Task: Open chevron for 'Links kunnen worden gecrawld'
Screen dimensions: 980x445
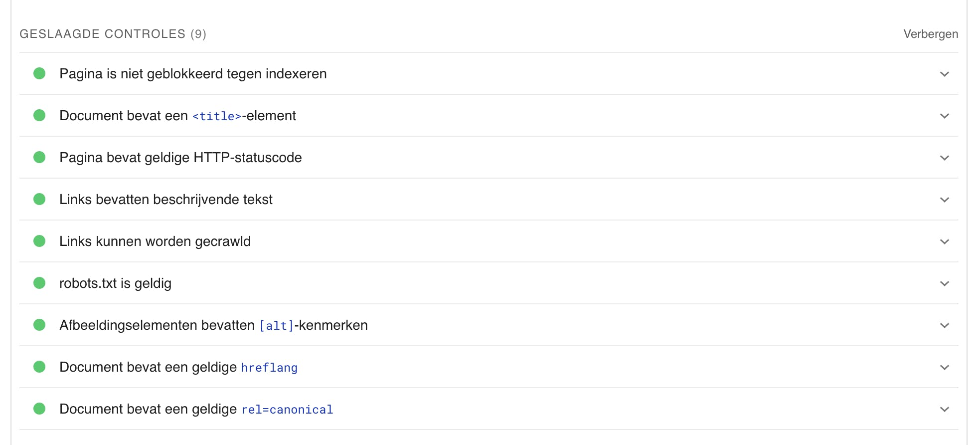Action: 944,242
